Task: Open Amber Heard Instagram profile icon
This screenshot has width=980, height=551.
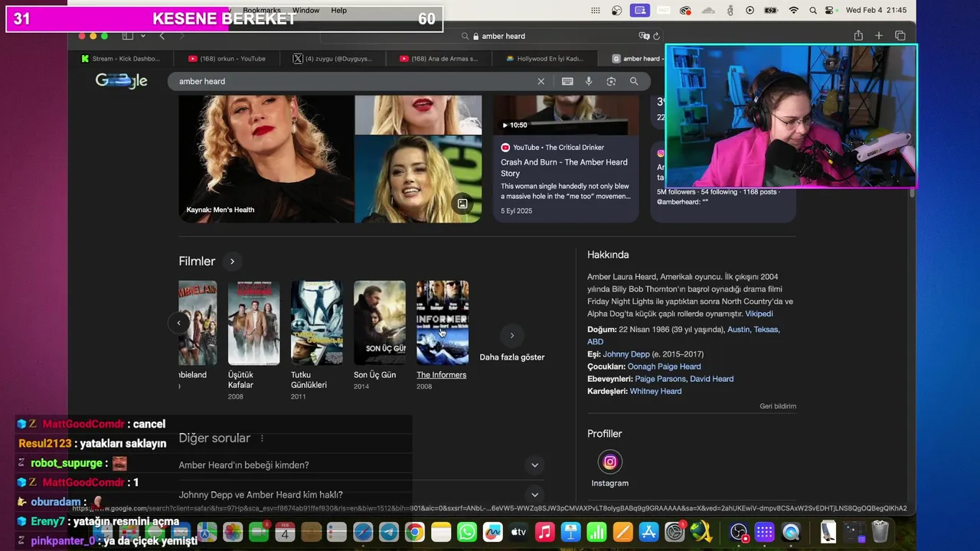Action: pyautogui.click(x=610, y=461)
